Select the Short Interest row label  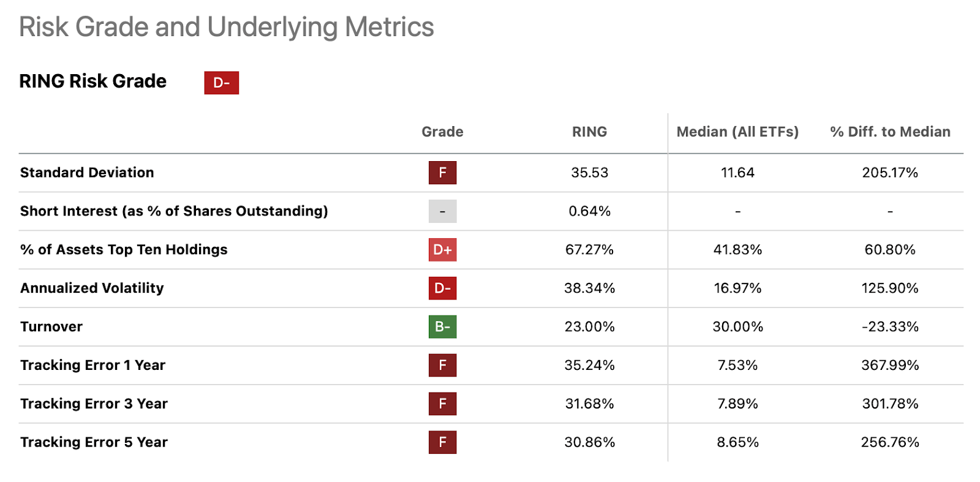(x=174, y=211)
